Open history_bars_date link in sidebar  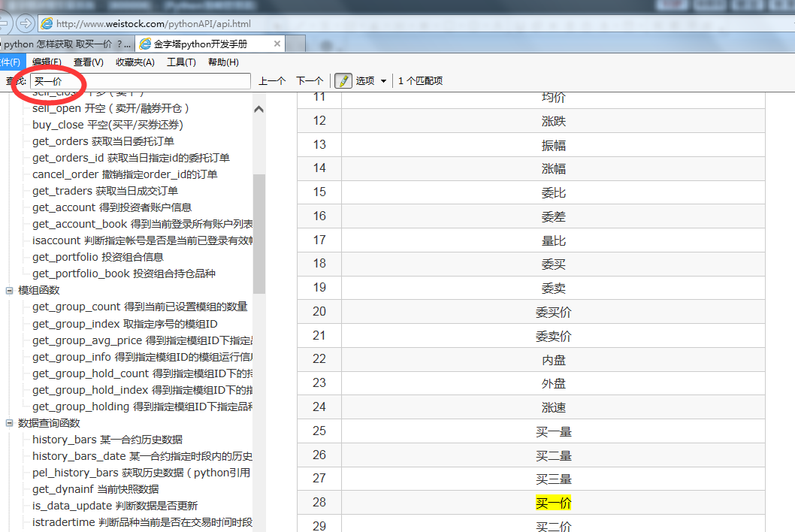pos(142,456)
